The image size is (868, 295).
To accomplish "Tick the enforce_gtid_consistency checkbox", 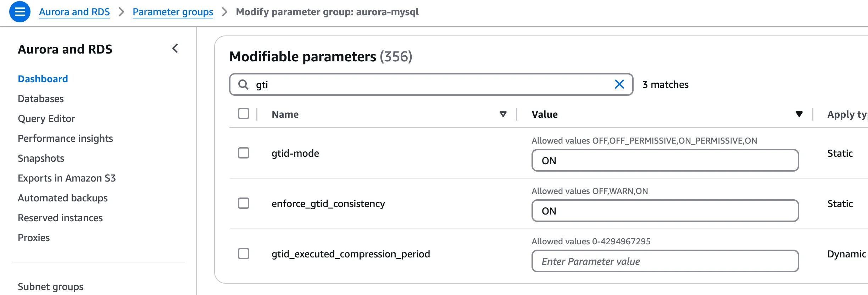I will click(x=244, y=204).
